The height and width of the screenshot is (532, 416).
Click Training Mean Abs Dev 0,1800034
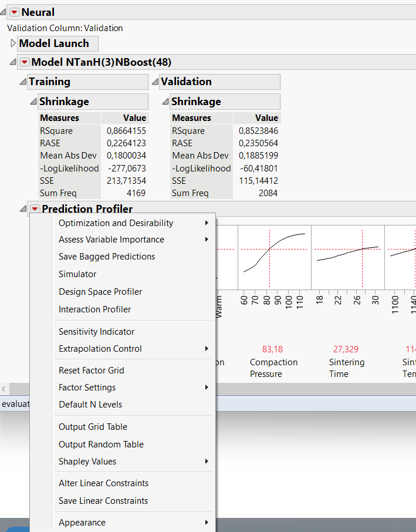pos(126,156)
